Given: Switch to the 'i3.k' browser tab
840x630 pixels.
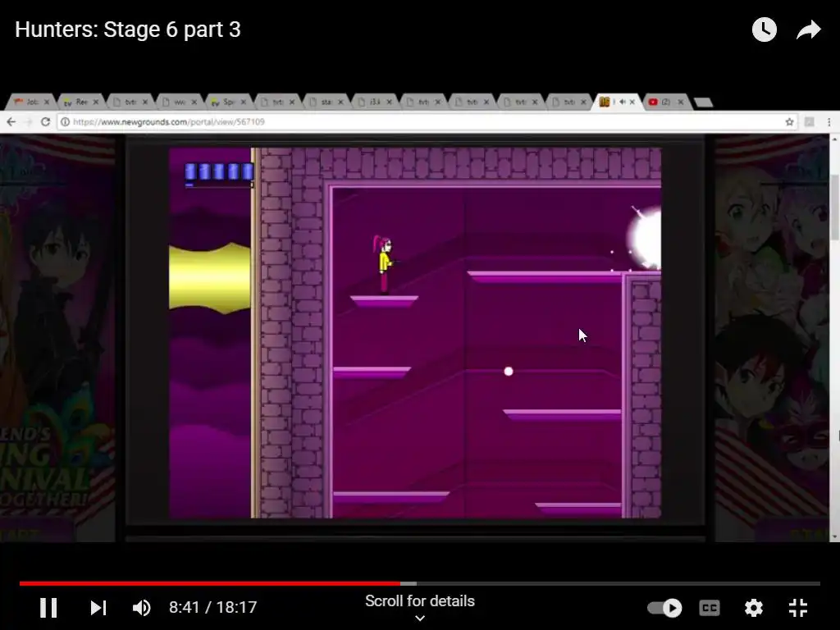Looking at the screenshot, I should point(374,101).
